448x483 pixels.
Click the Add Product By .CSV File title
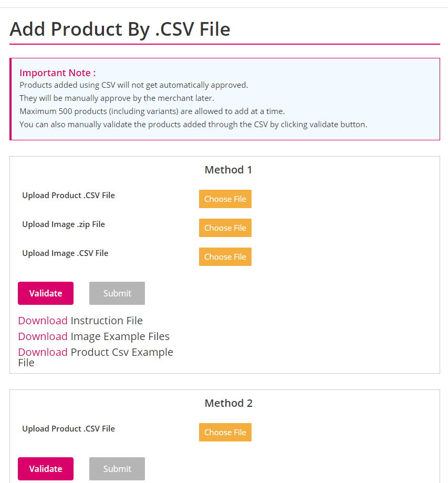(x=120, y=29)
